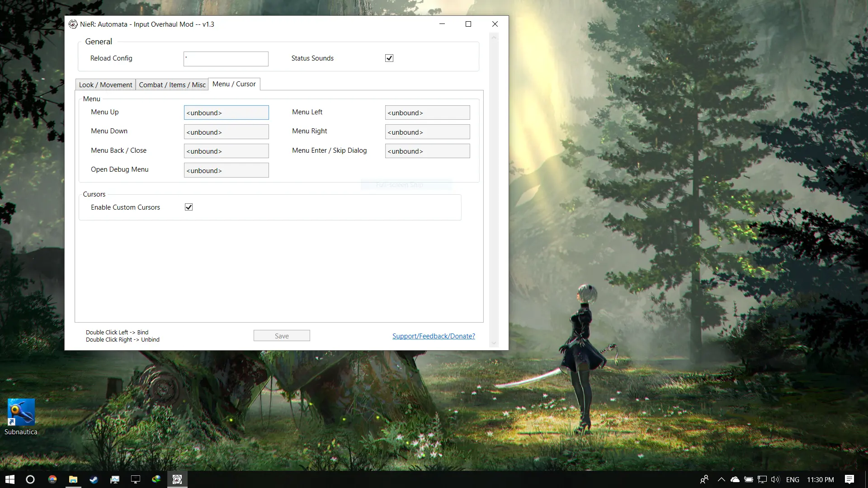This screenshot has width=868, height=488.
Task: Click the Open Debug Menu binding field
Action: click(226, 170)
